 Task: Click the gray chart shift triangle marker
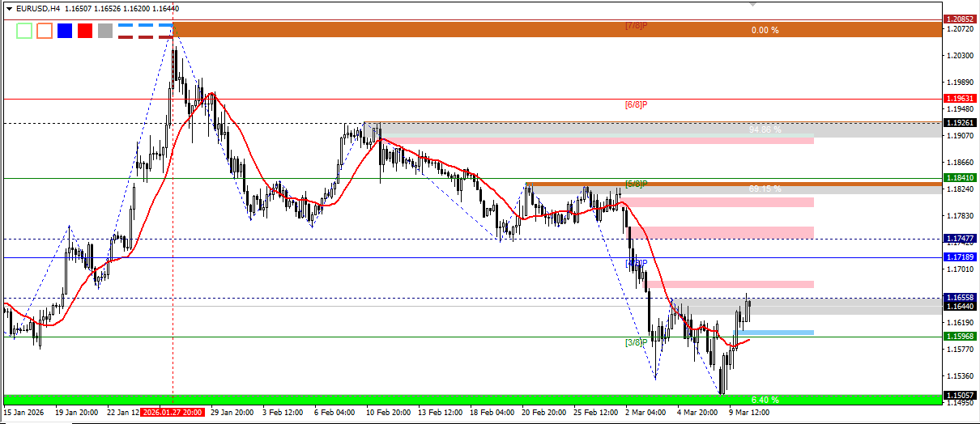(752, 4)
